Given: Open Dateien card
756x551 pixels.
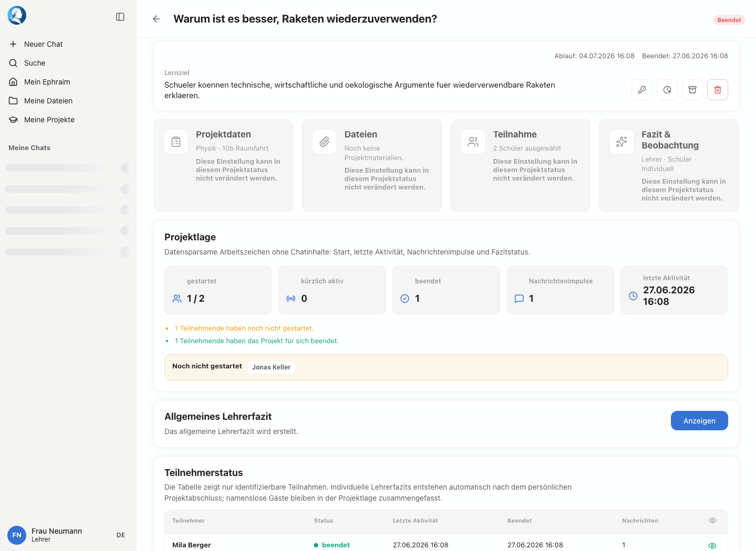Looking at the screenshot, I should pyautogui.click(x=372, y=166).
